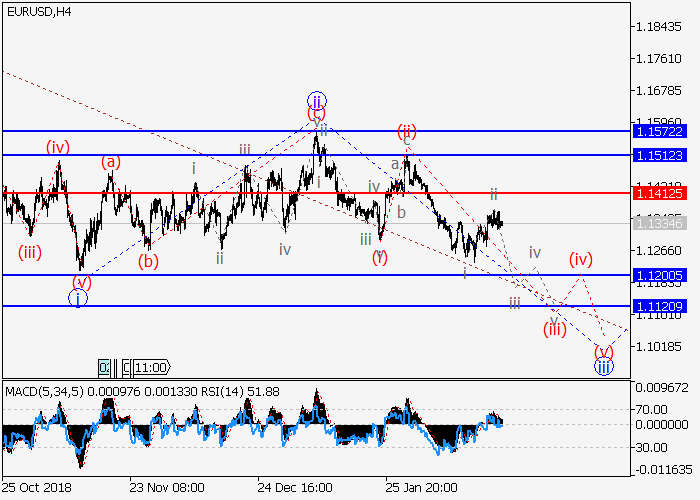Click the circled blue wave i label

pyautogui.click(x=78, y=297)
